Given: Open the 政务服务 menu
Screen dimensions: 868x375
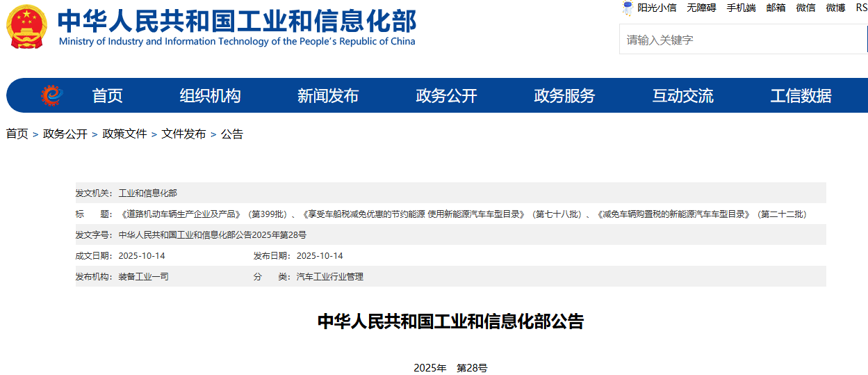Looking at the screenshot, I should tap(564, 96).
